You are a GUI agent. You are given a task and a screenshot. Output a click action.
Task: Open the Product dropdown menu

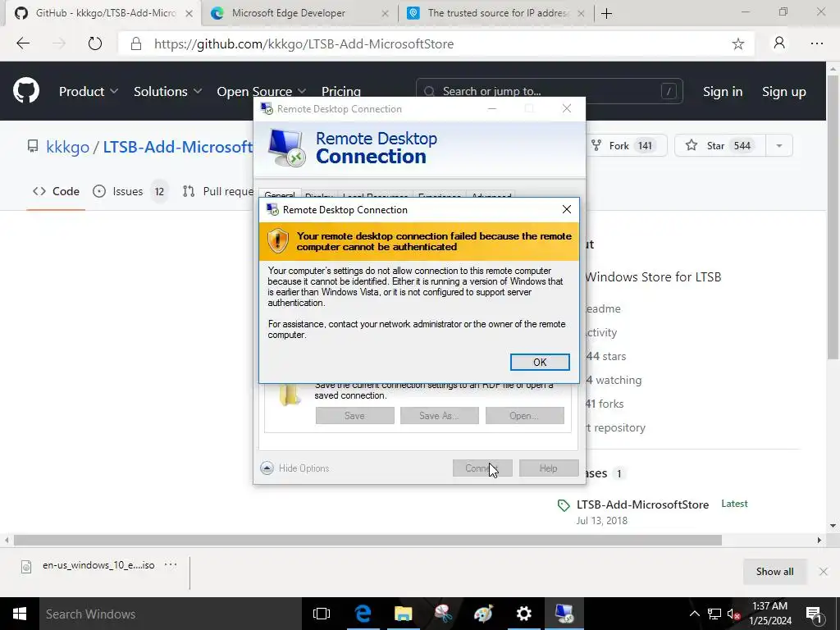(x=89, y=91)
